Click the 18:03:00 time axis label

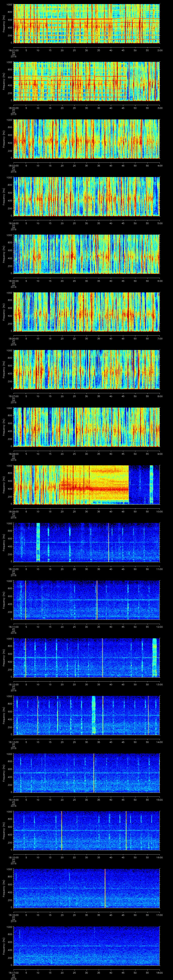point(14,165)
